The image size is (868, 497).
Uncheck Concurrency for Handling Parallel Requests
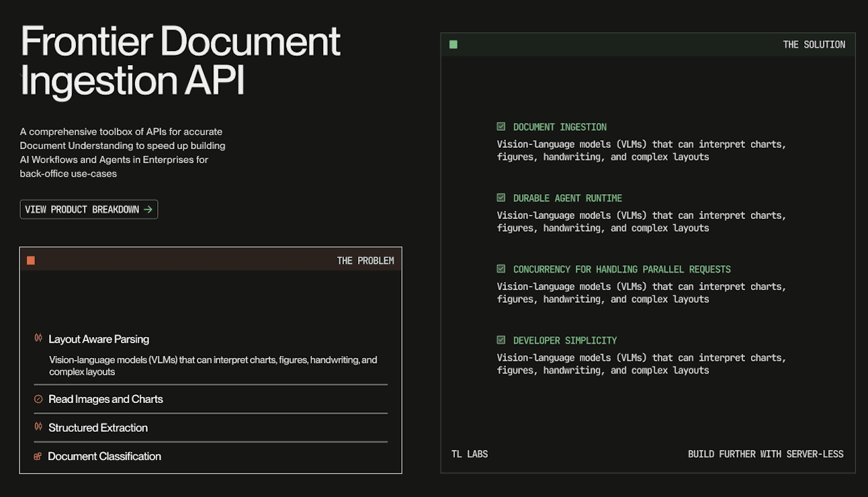click(501, 269)
